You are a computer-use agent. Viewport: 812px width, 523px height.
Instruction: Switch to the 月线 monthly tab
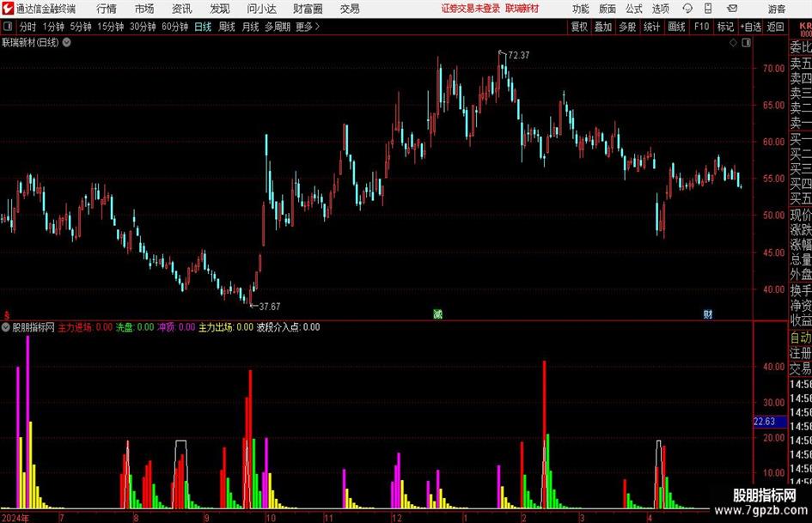point(250,27)
